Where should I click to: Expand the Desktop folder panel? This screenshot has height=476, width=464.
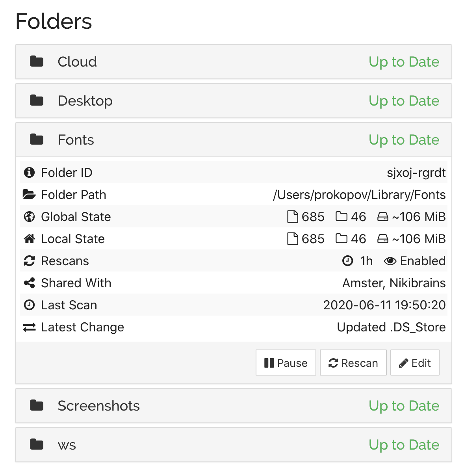coord(85,101)
